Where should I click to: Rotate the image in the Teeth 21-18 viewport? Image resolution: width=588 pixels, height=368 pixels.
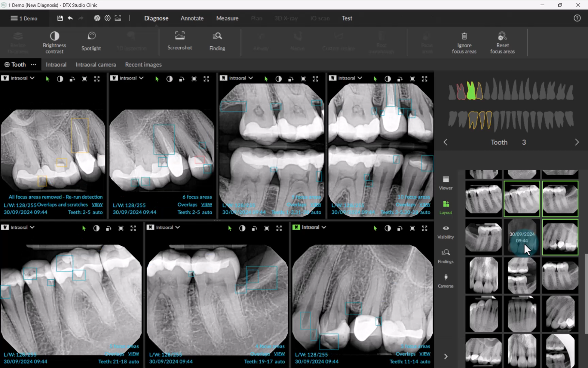pos(108,228)
